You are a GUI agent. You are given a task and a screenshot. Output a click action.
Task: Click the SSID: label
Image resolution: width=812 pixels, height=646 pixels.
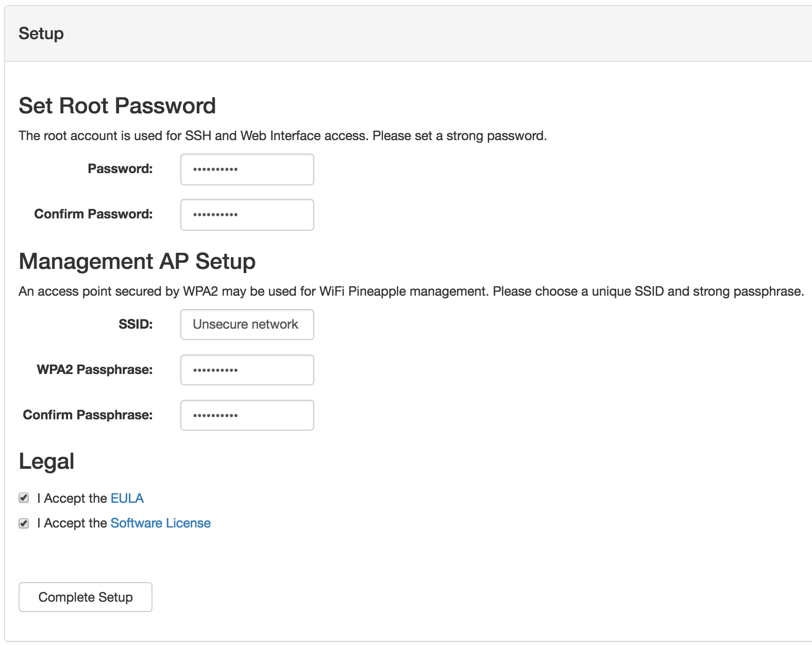point(136,324)
